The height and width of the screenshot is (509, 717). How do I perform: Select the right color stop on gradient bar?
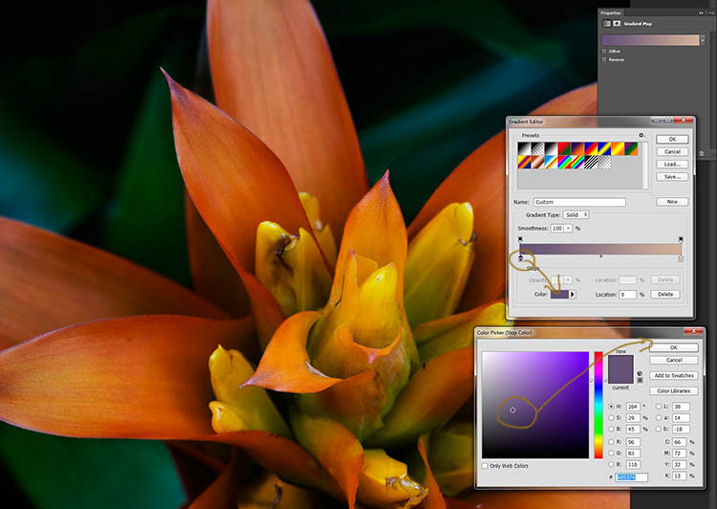click(681, 258)
